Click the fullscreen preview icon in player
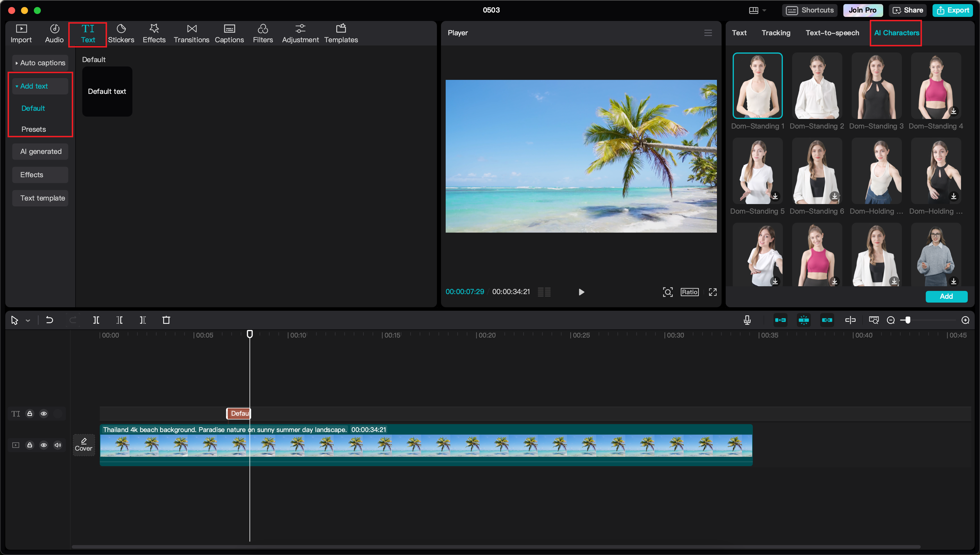The width and height of the screenshot is (980, 555). click(712, 292)
